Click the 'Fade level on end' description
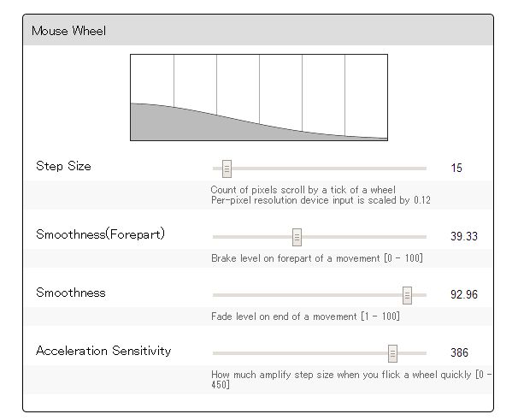518x420 pixels. pos(305,316)
